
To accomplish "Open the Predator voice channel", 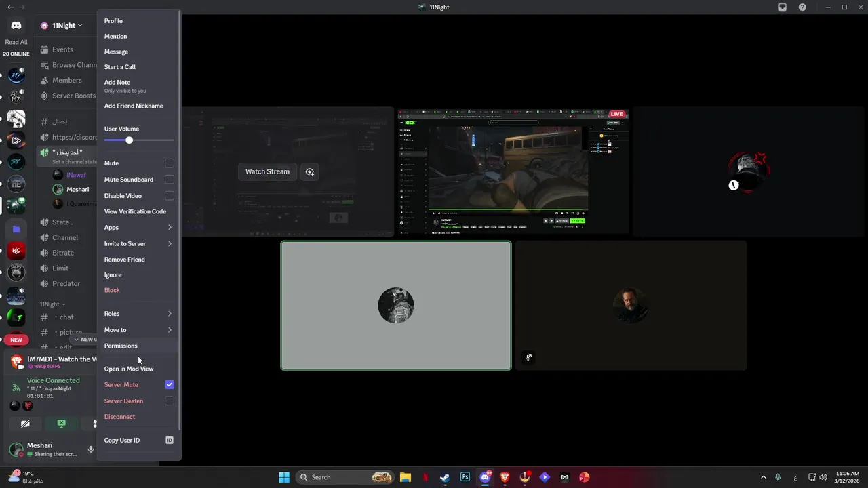I will pyautogui.click(x=66, y=283).
